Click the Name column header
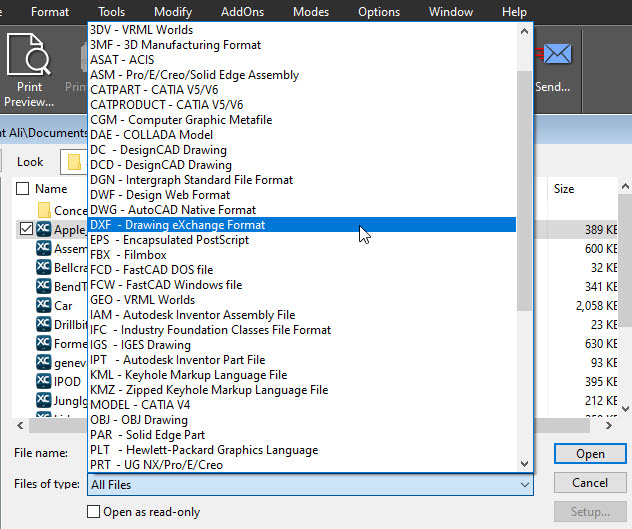Viewport: 632px width, 529px height. tap(51, 189)
